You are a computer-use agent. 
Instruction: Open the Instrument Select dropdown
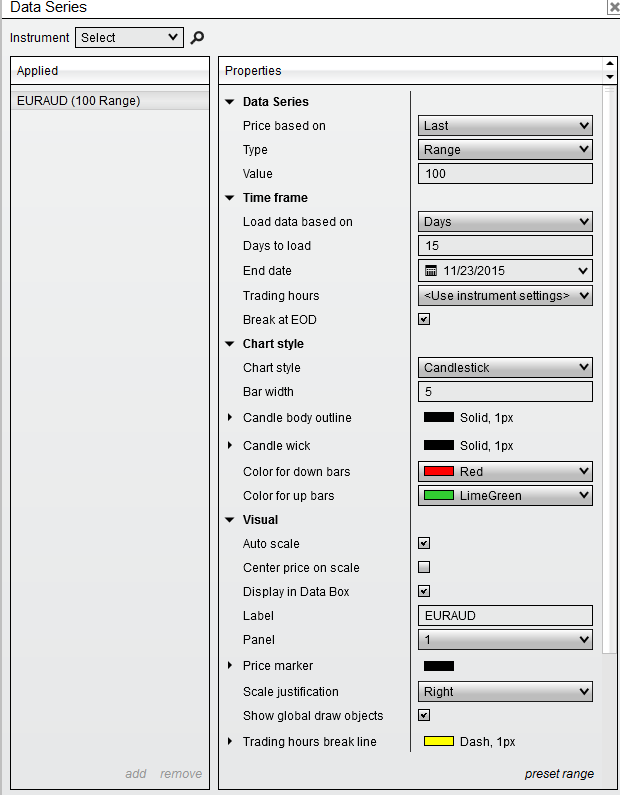point(129,38)
